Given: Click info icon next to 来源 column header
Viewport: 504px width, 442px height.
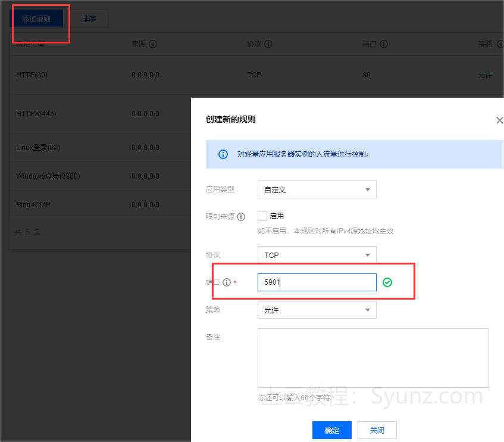Looking at the screenshot, I should 153,44.
